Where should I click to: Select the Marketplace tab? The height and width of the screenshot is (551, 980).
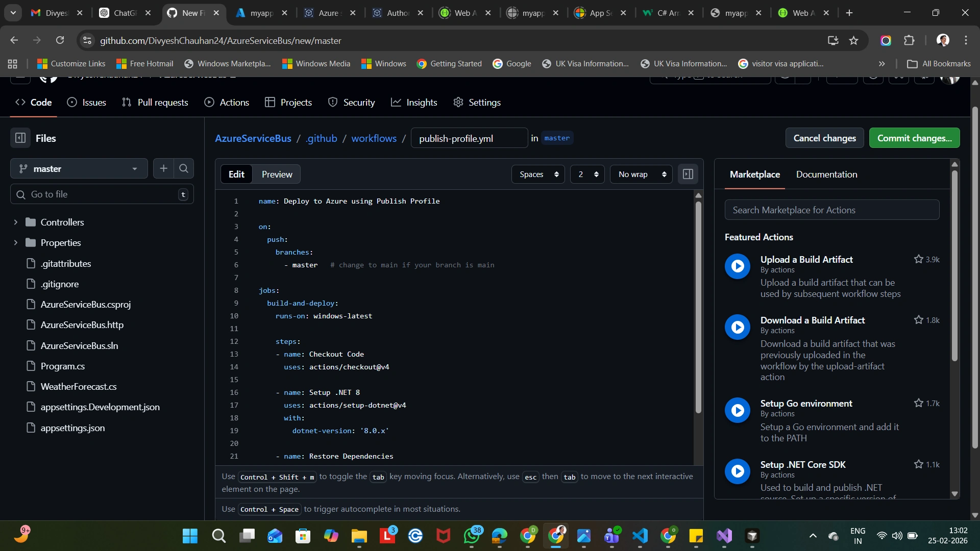[755, 174]
